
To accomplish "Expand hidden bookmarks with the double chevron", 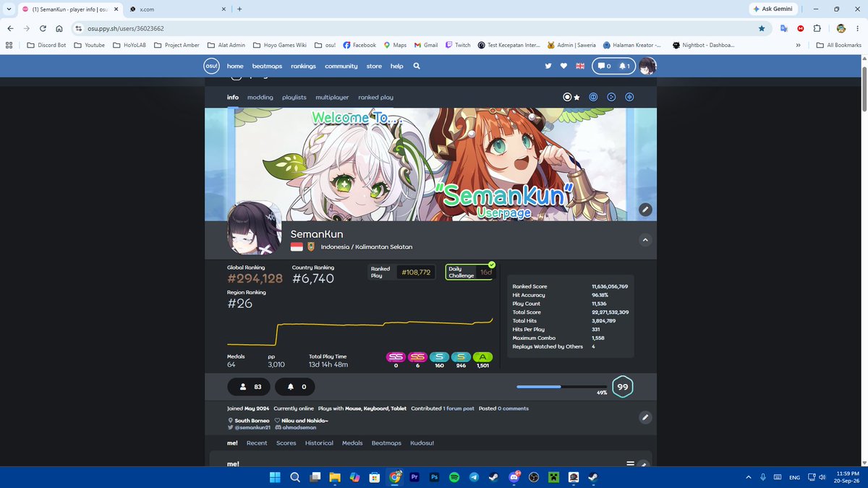I will (x=798, y=45).
